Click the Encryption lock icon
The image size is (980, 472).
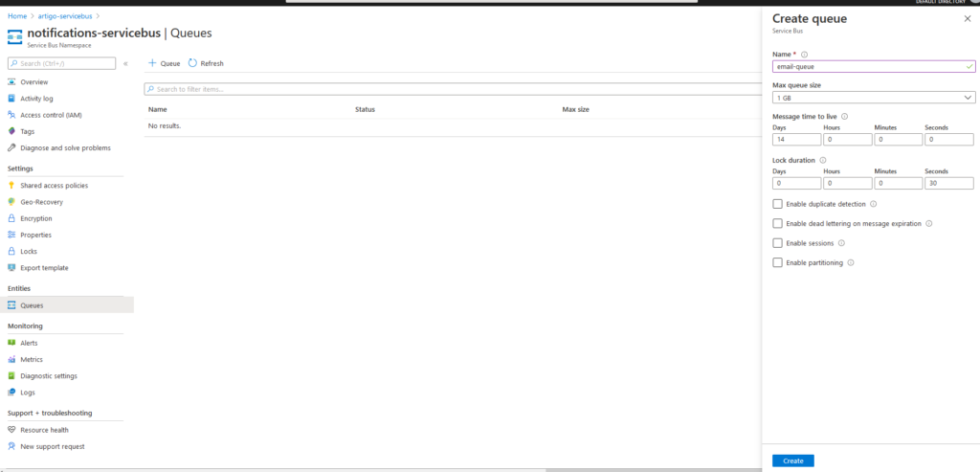11,219
